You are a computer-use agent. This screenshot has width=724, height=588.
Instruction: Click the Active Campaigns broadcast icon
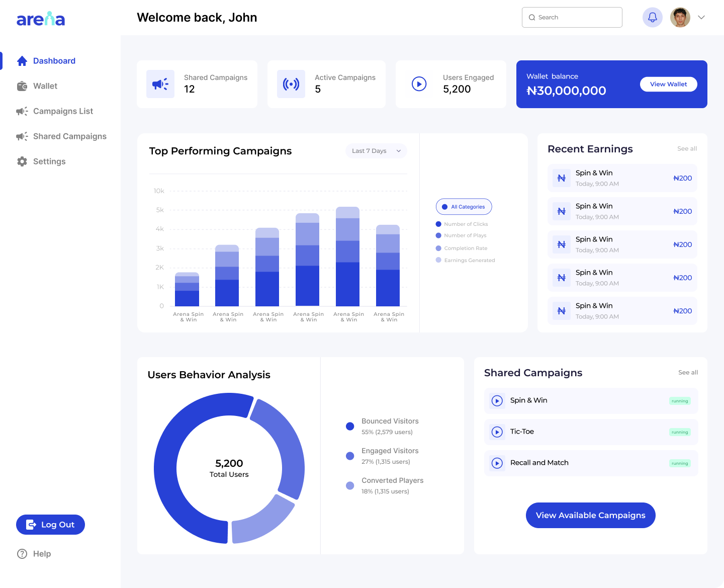click(291, 84)
